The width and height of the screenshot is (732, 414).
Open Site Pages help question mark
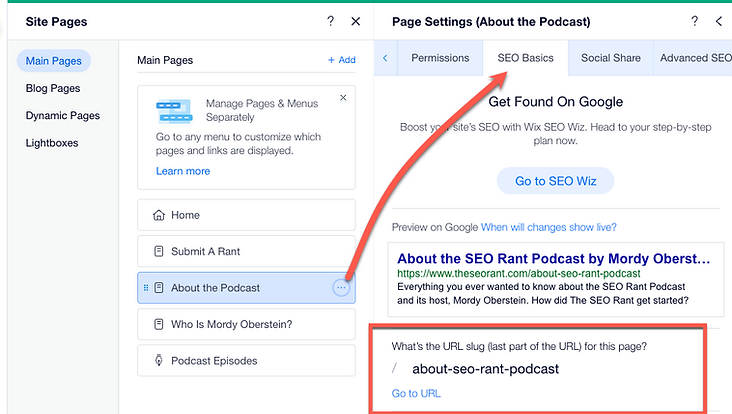[x=331, y=21]
